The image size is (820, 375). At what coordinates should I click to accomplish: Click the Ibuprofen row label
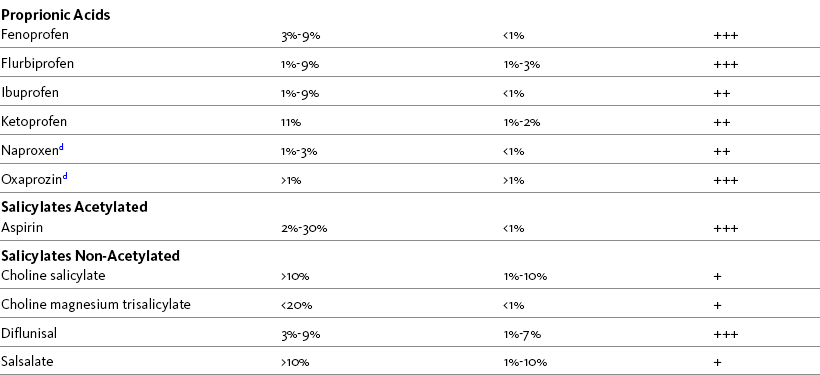click(30, 93)
